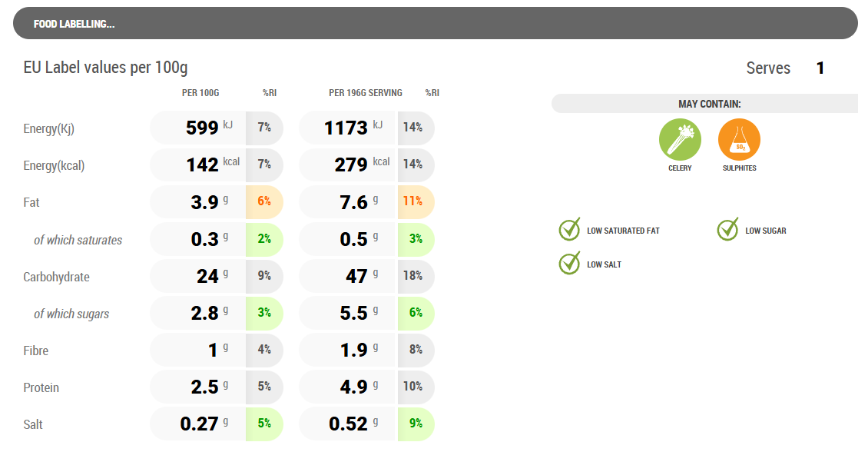Click the orange 11% fat serving RI swatch
The width and height of the screenshot is (868, 462).
click(414, 201)
